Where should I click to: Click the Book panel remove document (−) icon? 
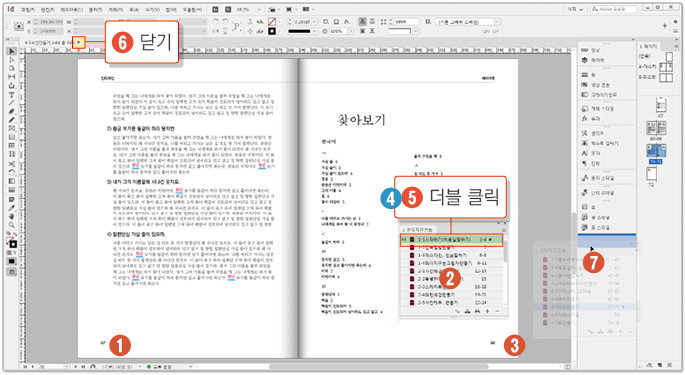click(x=498, y=311)
